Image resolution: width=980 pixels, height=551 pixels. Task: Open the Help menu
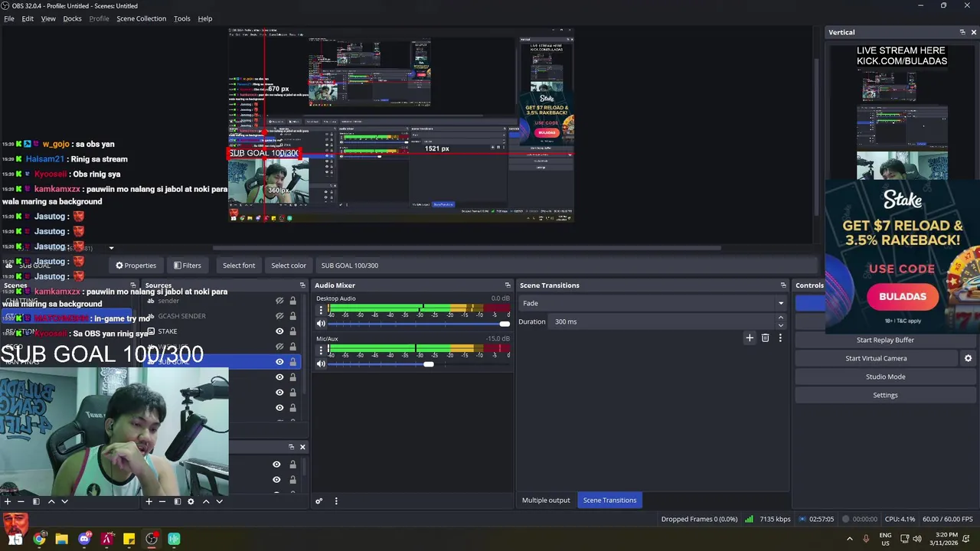point(205,18)
